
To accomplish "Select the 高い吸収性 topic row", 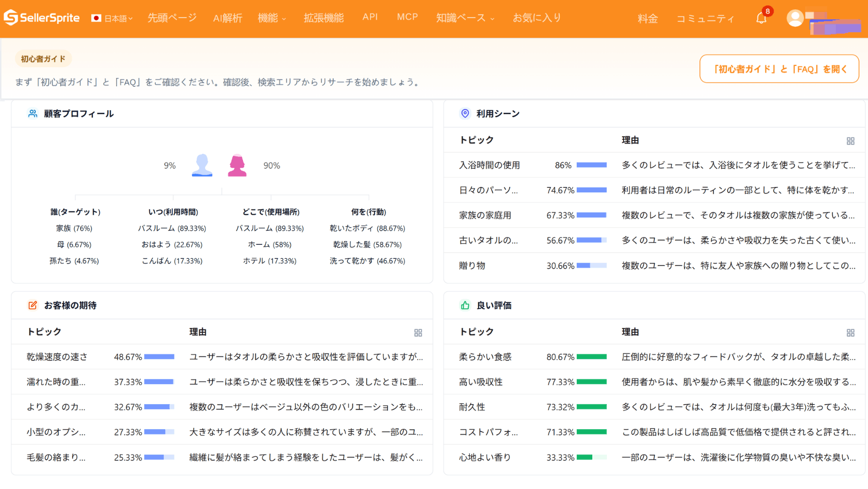I will pyautogui.click(x=654, y=381).
